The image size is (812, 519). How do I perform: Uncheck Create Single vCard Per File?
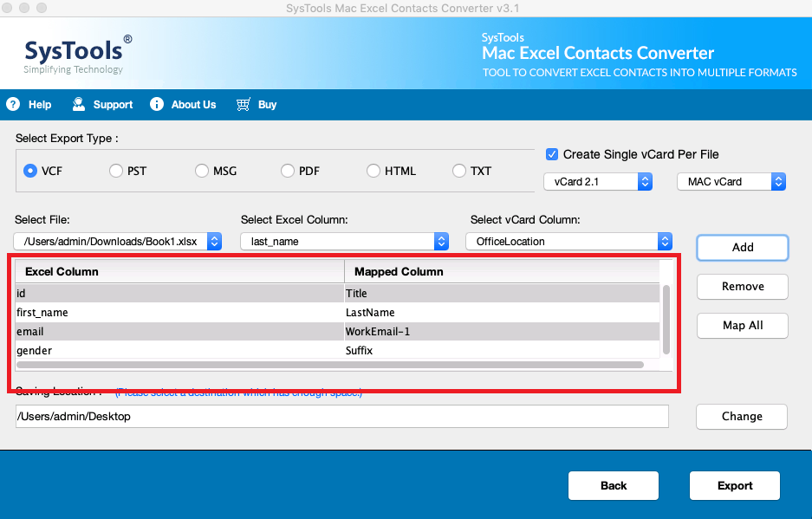click(x=552, y=154)
